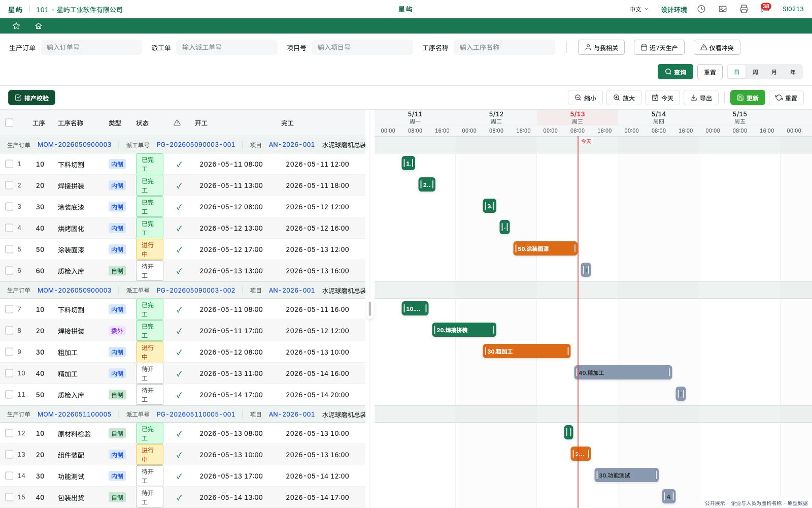Click the 缩小 zoom-out button
The width and height of the screenshot is (812, 508).
(585, 98)
